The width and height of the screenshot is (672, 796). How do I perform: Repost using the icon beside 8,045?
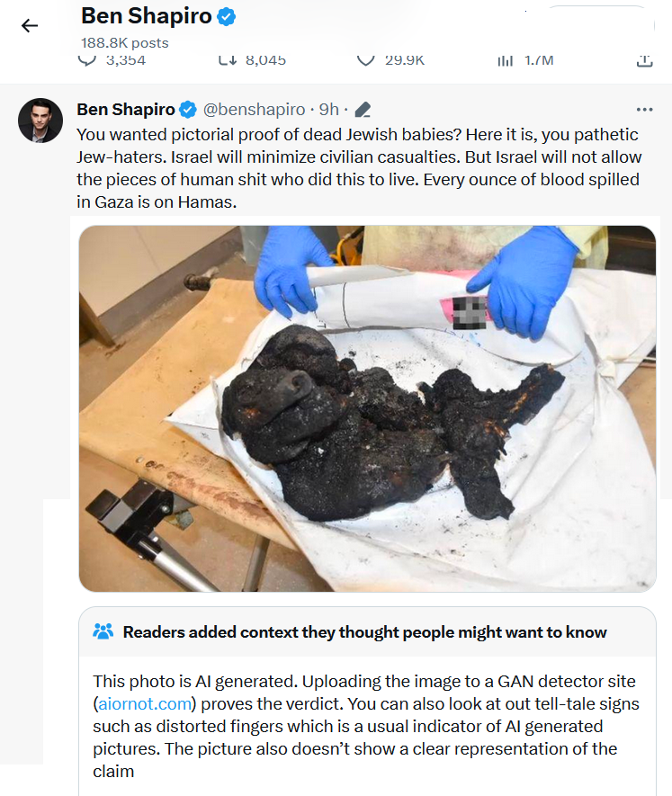(x=228, y=60)
